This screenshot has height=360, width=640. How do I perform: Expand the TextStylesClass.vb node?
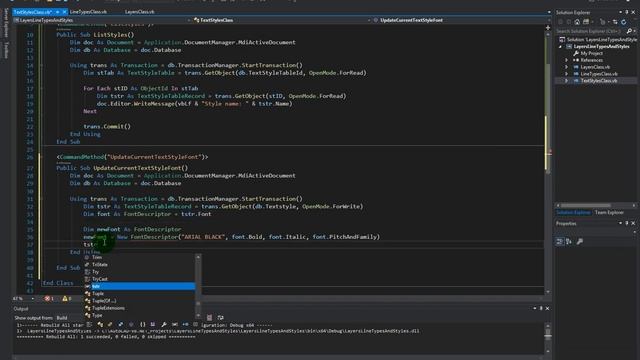[x=567, y=81]
